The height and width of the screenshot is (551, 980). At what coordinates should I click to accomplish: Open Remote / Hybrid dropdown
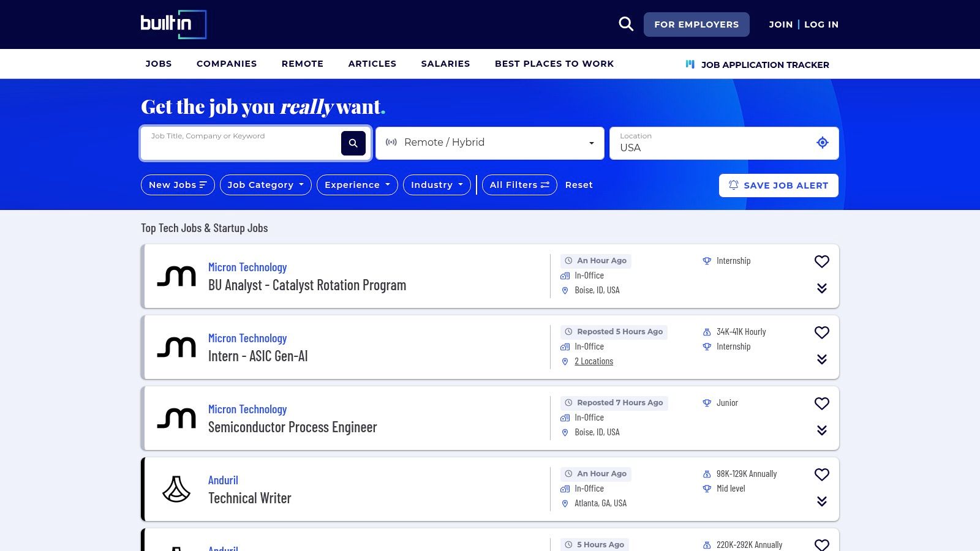[x=490, y=143]
